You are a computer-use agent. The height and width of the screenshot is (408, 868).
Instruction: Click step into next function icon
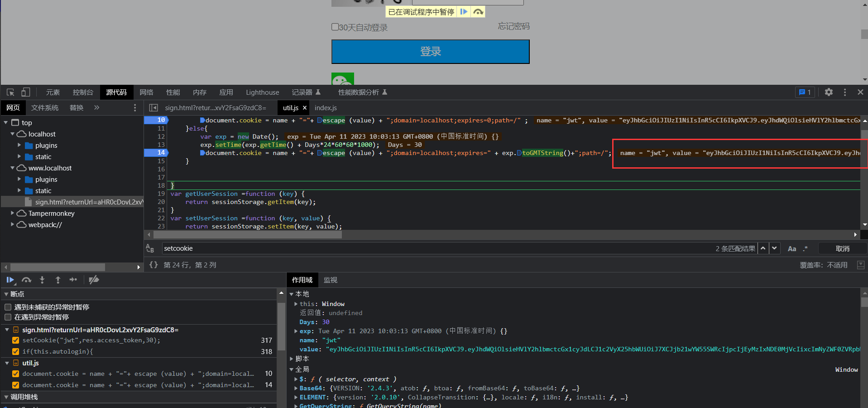click(42, 280)
